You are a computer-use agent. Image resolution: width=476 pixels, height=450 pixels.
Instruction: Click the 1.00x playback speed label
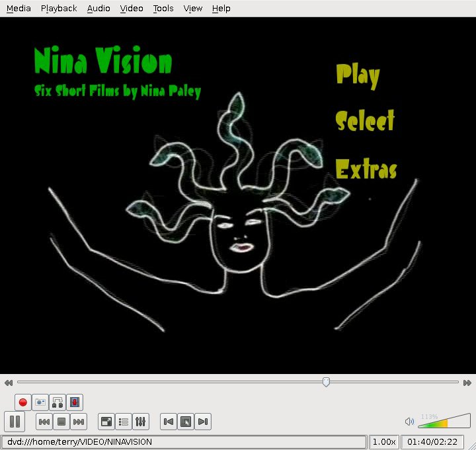[x=383, y=442]
